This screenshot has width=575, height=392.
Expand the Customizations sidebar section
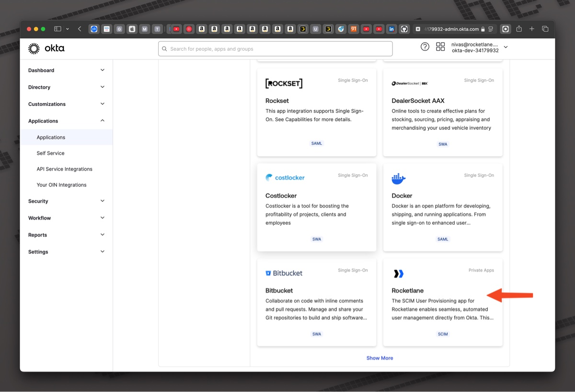click(x=66, y=104)
